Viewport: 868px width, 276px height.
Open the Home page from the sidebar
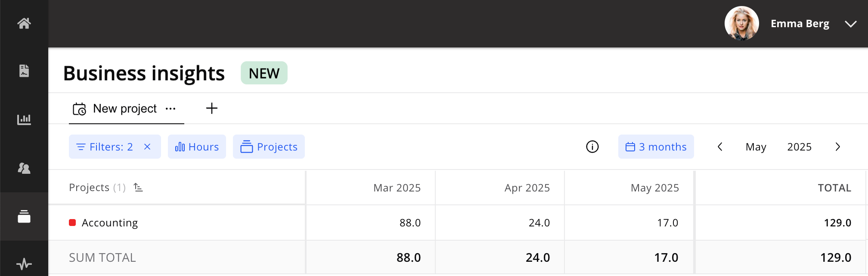click(x=24, y=23)
